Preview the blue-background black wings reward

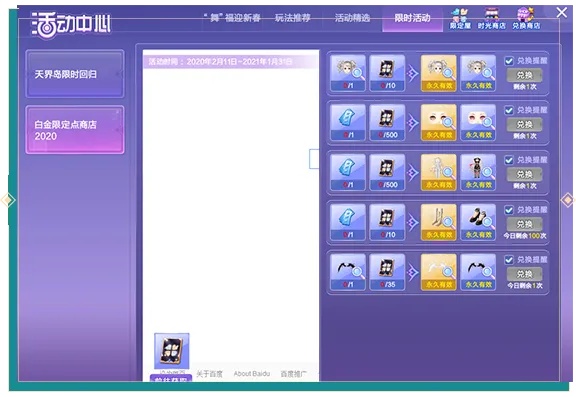(478, 272)
